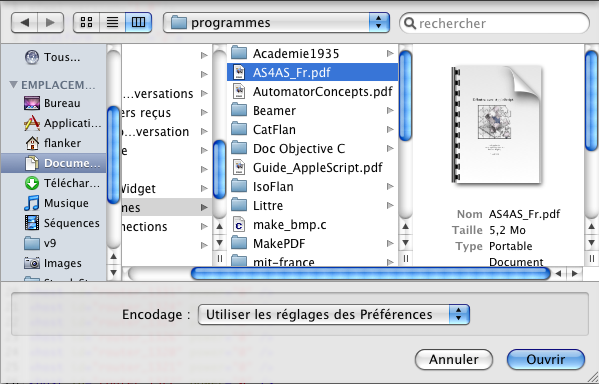Click the horizontal column scrollbar thumb

click(x=370, y=273)
